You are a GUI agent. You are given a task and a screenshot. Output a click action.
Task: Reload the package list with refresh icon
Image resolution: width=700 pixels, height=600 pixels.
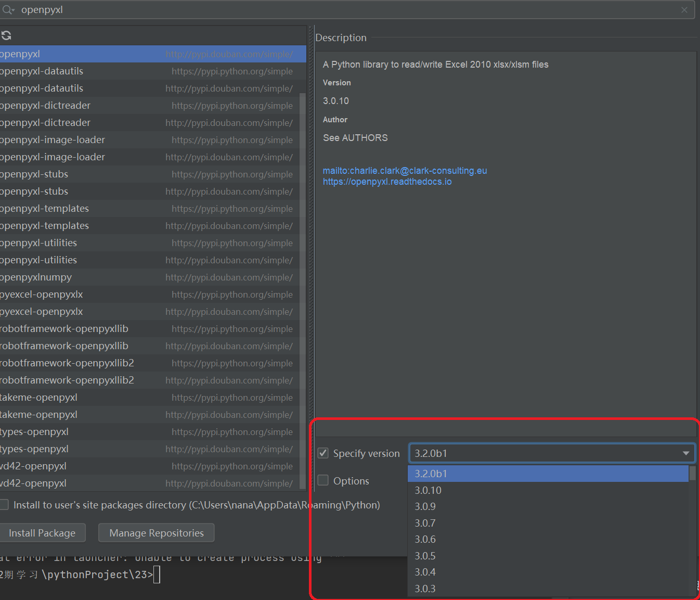[x=6, y=35]
